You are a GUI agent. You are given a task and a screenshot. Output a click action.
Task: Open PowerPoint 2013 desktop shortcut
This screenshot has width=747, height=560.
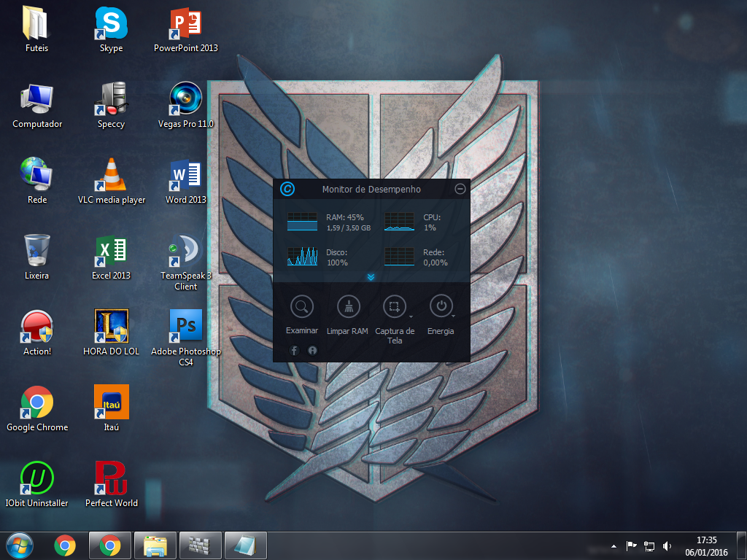tap(186, 29)
